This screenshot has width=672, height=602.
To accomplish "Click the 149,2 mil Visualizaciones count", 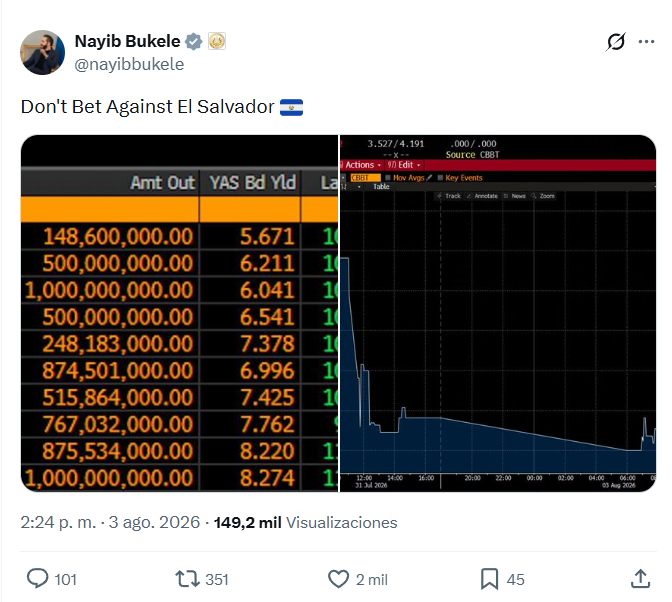I will point(305,522).
